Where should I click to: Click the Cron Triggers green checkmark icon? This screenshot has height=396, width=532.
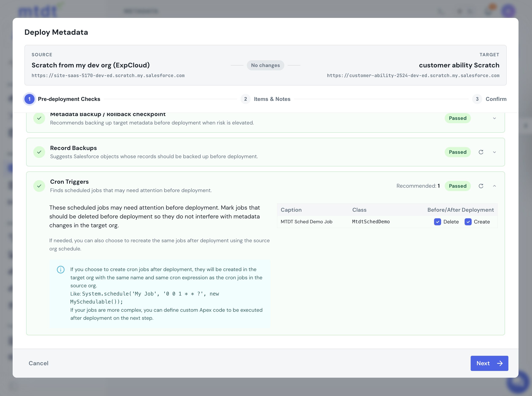(x=39, y=186)
